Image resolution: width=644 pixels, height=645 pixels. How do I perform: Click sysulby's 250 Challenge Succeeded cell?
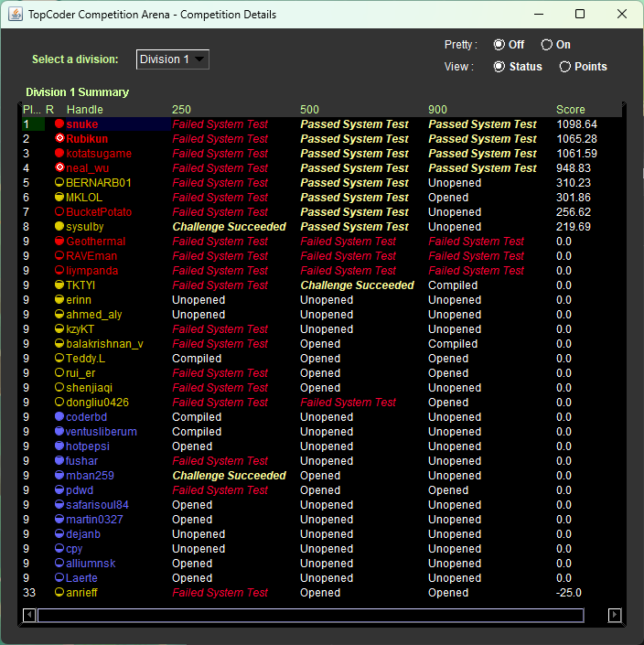(229, 227)
